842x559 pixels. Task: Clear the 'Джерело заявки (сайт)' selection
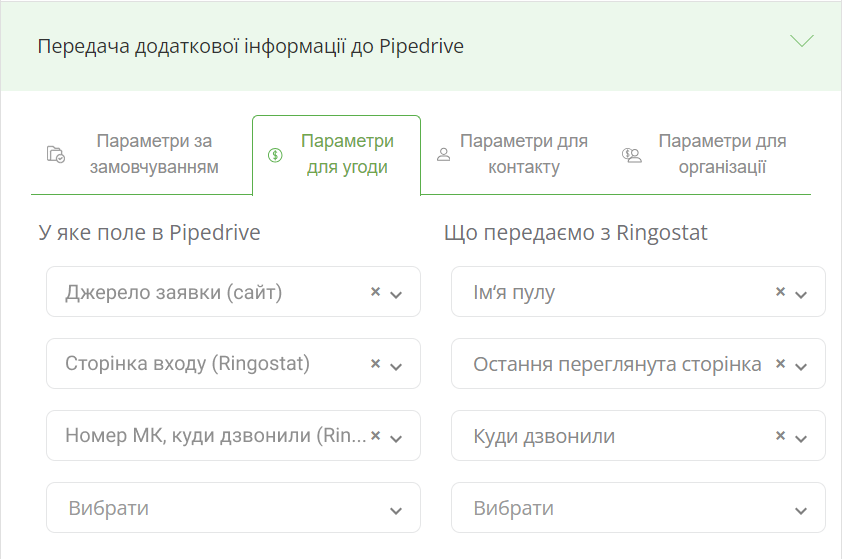tap(375, 292)
